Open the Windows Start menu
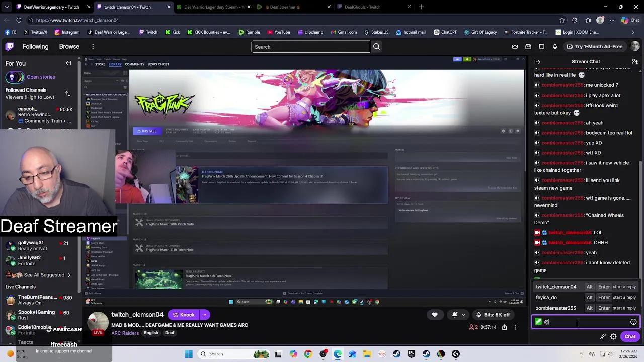 [189, 354]
